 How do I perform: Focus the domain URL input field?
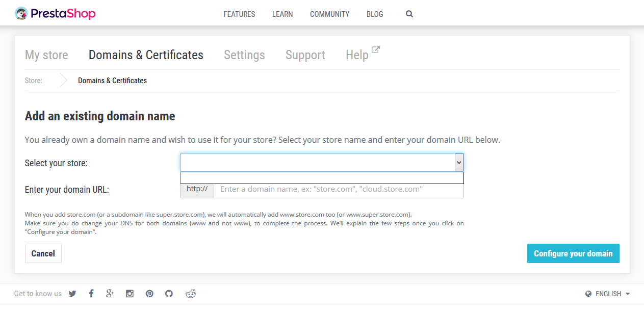338,189
